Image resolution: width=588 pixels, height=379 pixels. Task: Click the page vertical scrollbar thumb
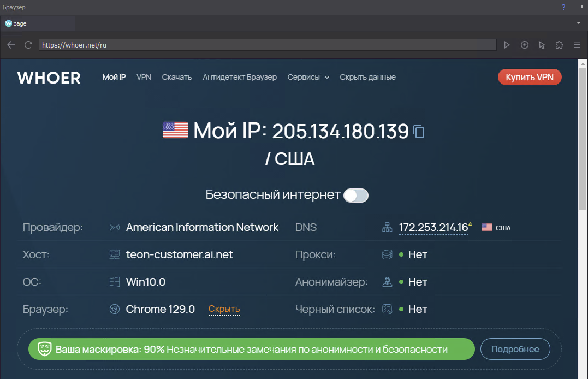[583, 139]
